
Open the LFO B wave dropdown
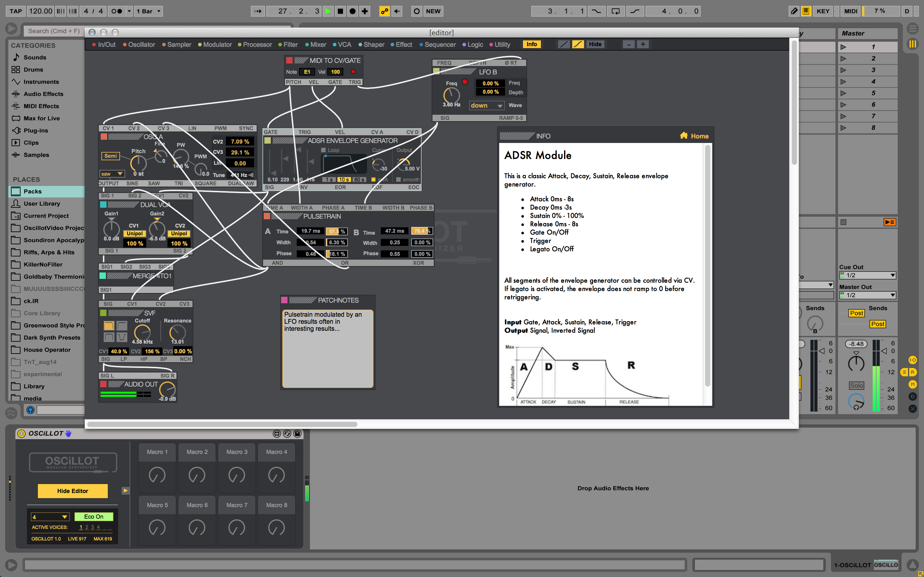pos(486,106)
